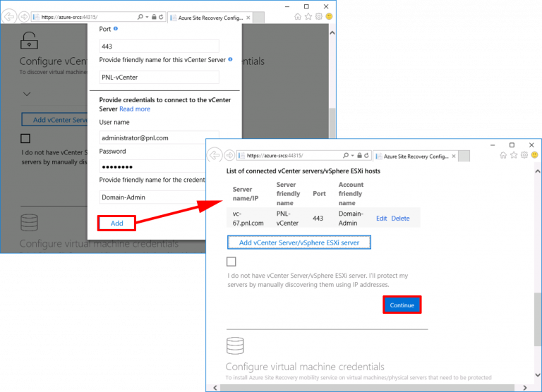Click scroll up arrow in front window
Image resolution: width=542 pixels, height=392 pixels.
[x=538, y=171]
